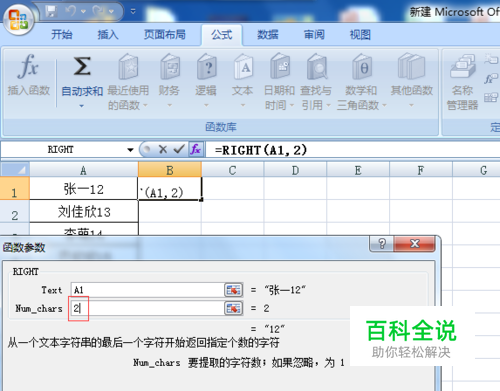Screen dimensions: 500x391
Task: Open the 插入 ribbon tab
Action: coord(107,34)
